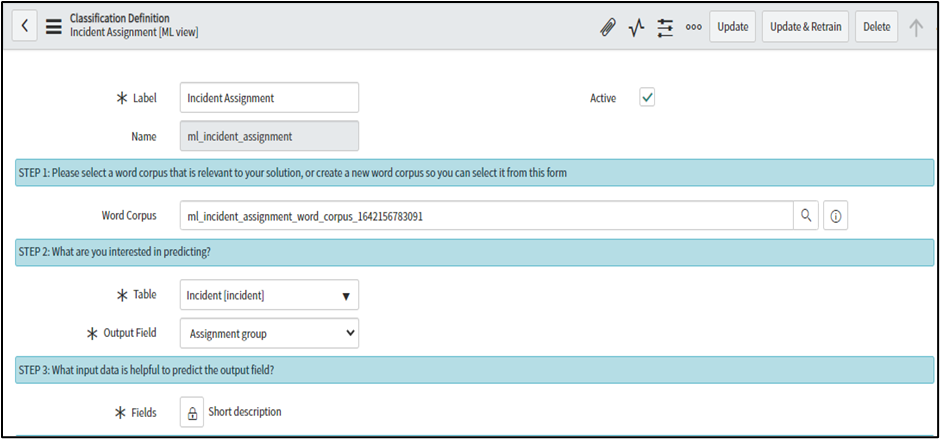Click the Short description field value

tap(245, 412)
